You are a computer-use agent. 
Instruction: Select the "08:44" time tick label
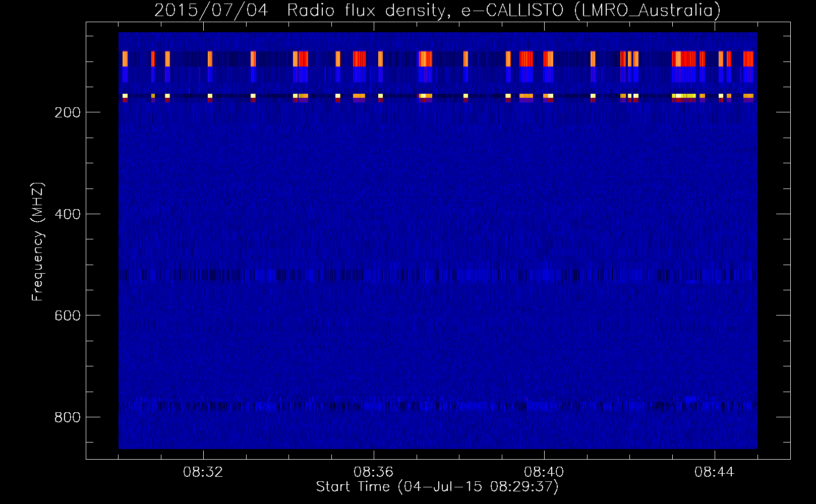[x=715, y=472]
